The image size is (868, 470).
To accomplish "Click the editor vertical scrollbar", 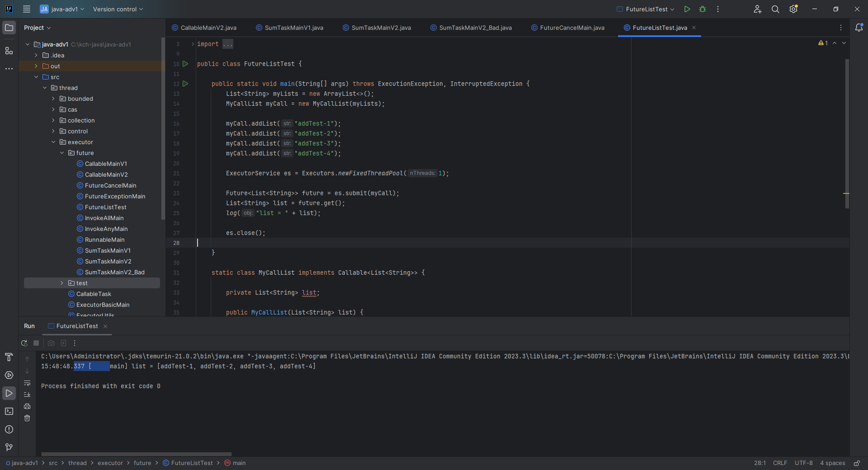I will pos(847,134).
